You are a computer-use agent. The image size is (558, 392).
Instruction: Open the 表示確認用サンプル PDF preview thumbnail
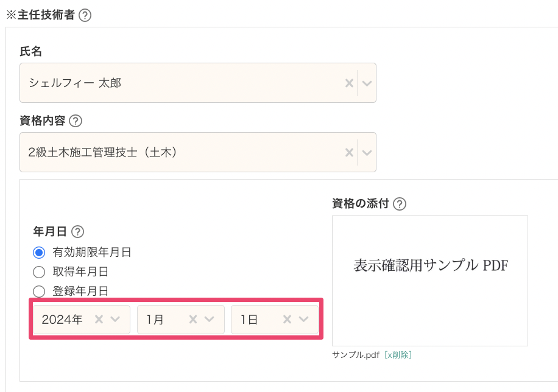pyautogui.click(x=430, y=281)
